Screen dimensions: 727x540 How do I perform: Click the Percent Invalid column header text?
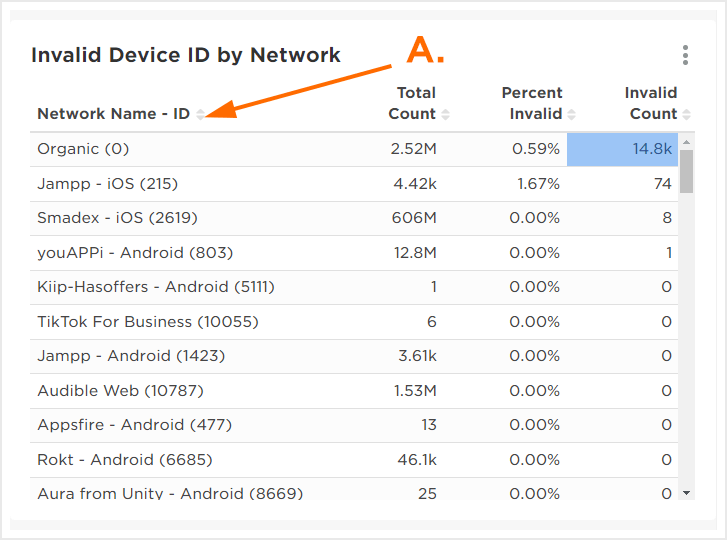click(x=532, y=103)
